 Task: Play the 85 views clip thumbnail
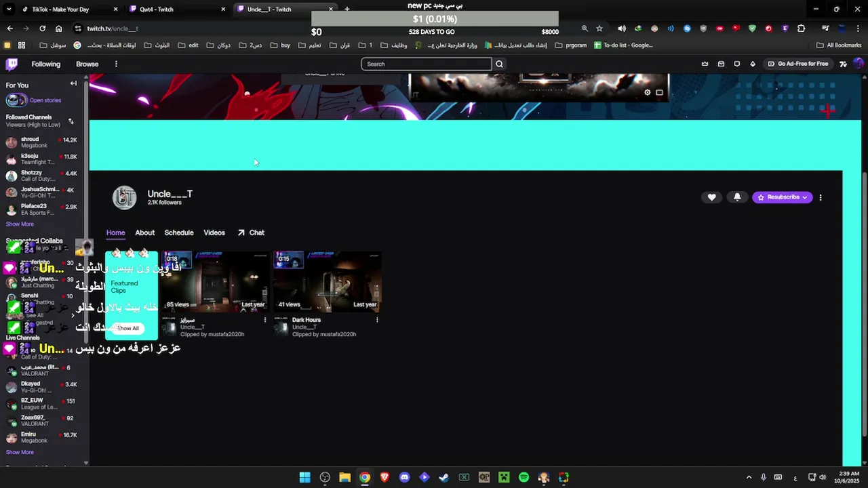pyautogui.click(x=214, y=281)
